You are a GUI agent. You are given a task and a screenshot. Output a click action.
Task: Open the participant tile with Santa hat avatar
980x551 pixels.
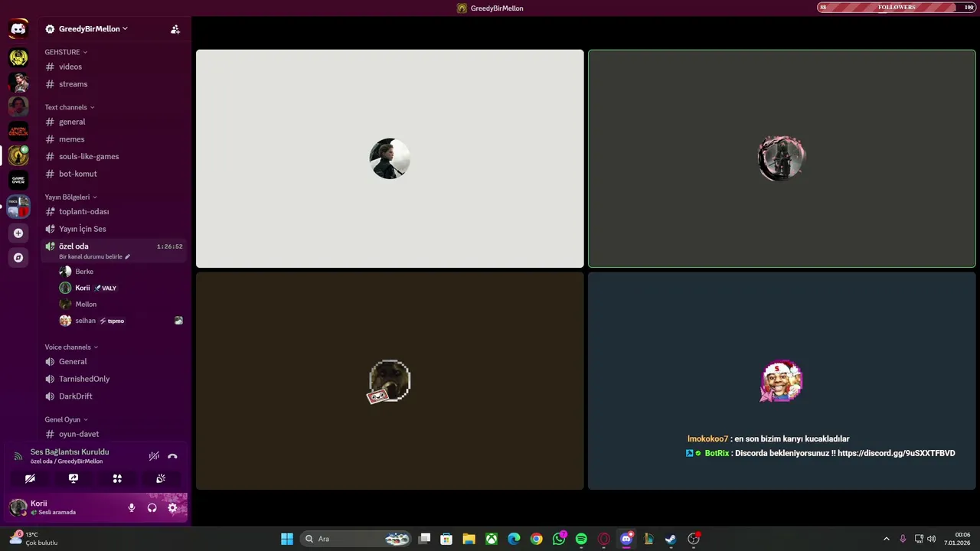tap(782, 381)
